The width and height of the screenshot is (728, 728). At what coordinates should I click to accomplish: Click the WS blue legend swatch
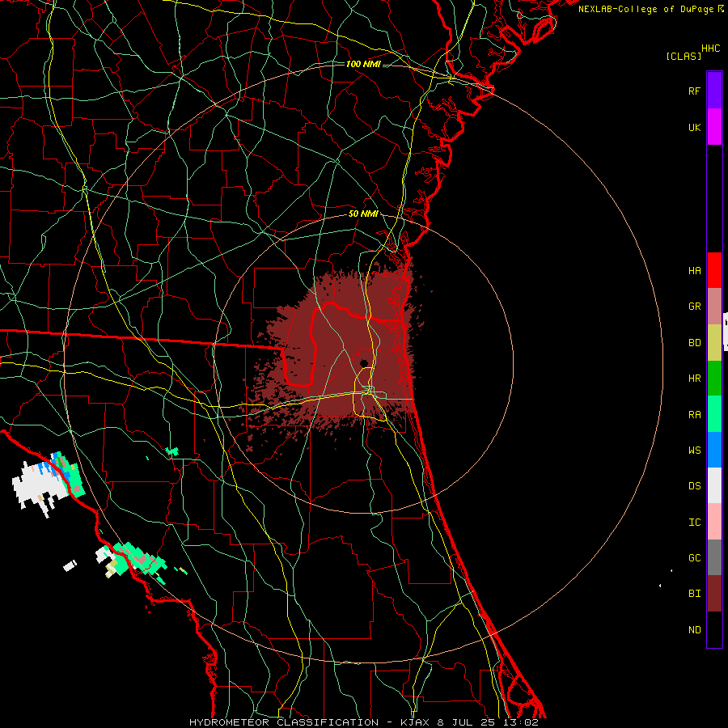(714, 450)
